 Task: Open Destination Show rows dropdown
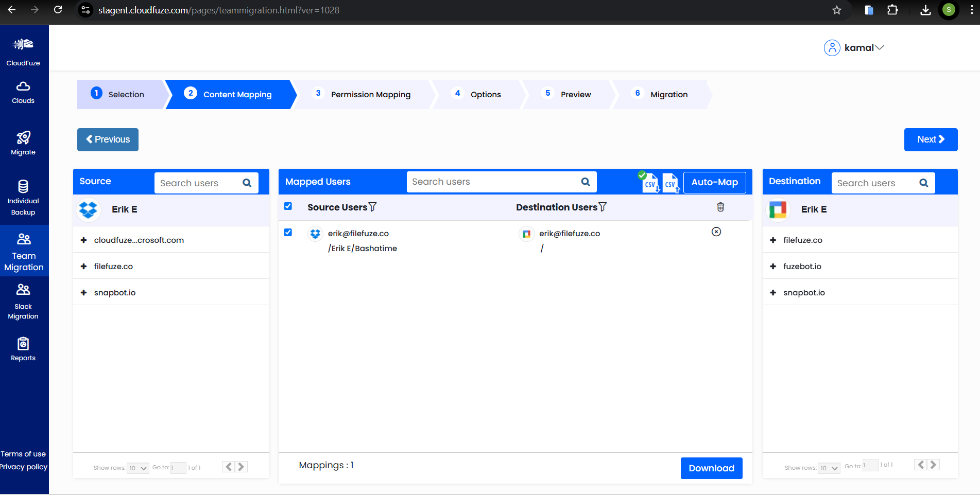pyautogui.click(x=829, y=468)
